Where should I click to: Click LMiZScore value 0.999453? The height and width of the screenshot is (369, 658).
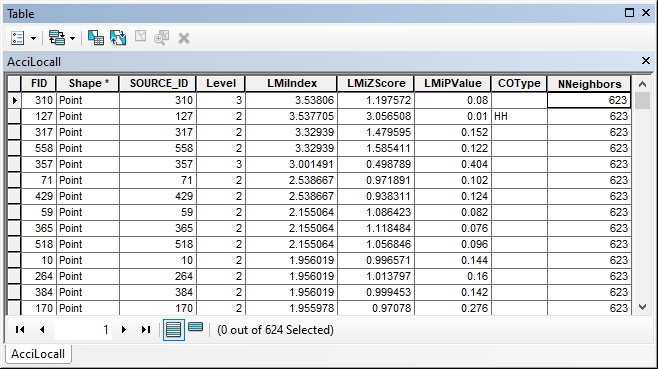pos(376,292)
